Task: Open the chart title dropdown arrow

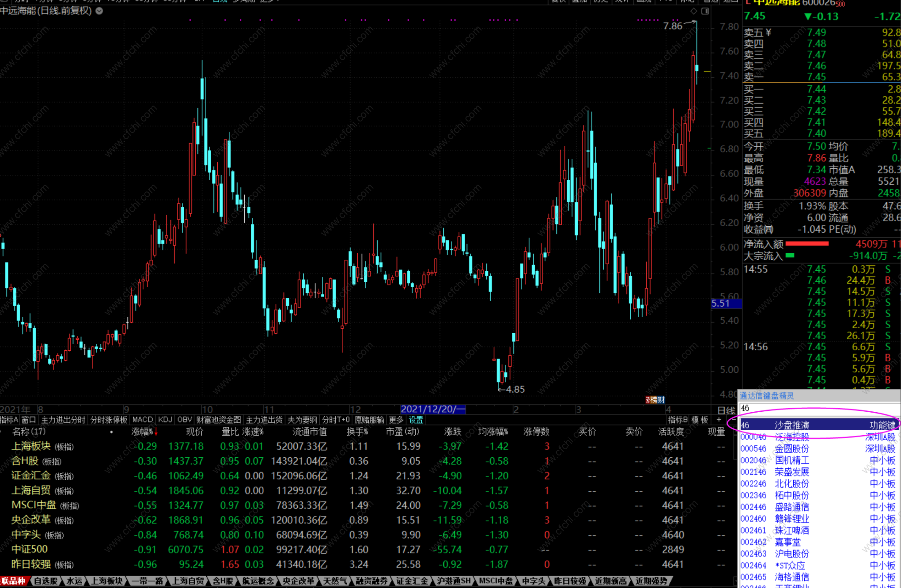Action: [x=99, y=11]
